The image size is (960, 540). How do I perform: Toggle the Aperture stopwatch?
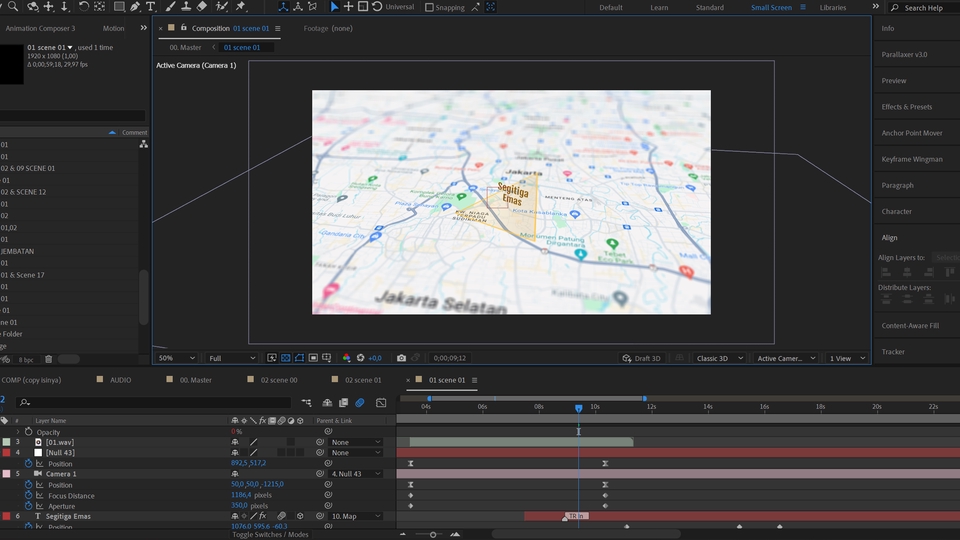click(x=28, y=506)
